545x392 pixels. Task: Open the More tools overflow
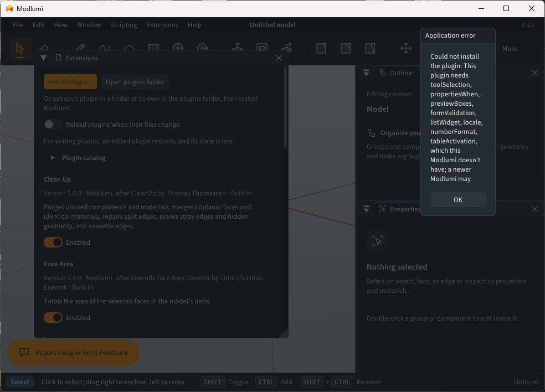pos(510,49)
